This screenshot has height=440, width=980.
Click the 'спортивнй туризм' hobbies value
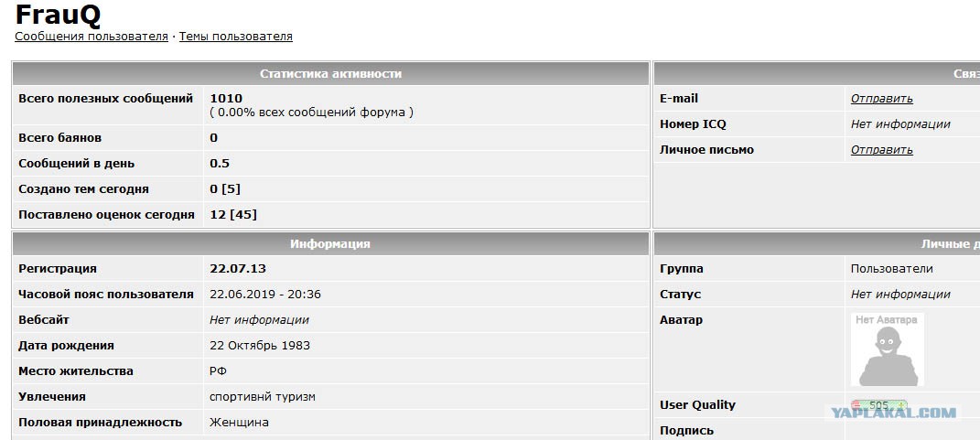pos(263,397)
